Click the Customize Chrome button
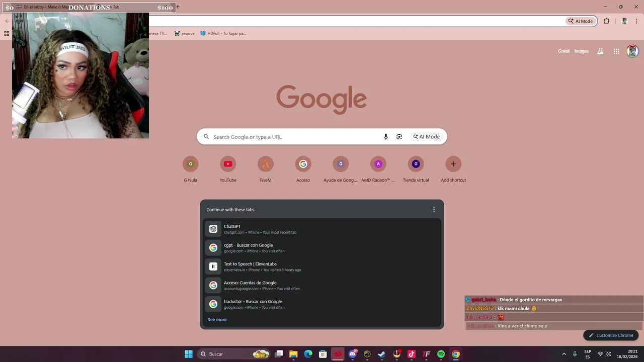644x362 pixels. pyautogui.click(x=611, y=335)
